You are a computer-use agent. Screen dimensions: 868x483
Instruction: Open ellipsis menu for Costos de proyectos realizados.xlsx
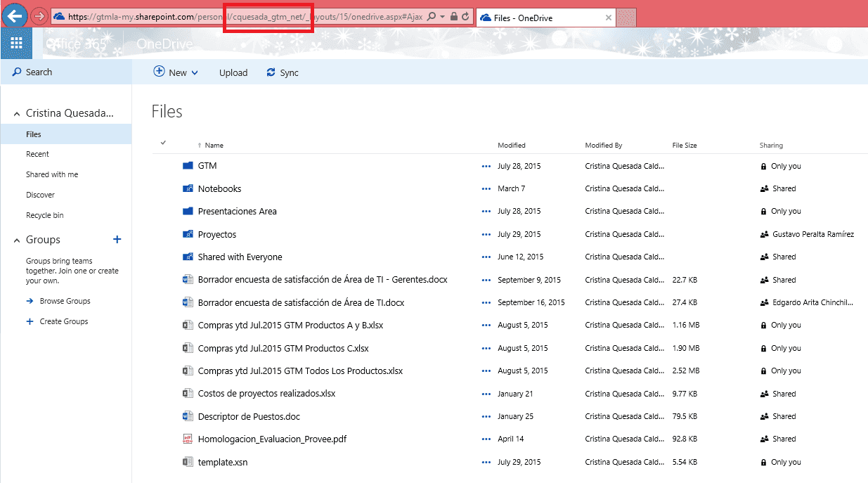pos(486,394)
